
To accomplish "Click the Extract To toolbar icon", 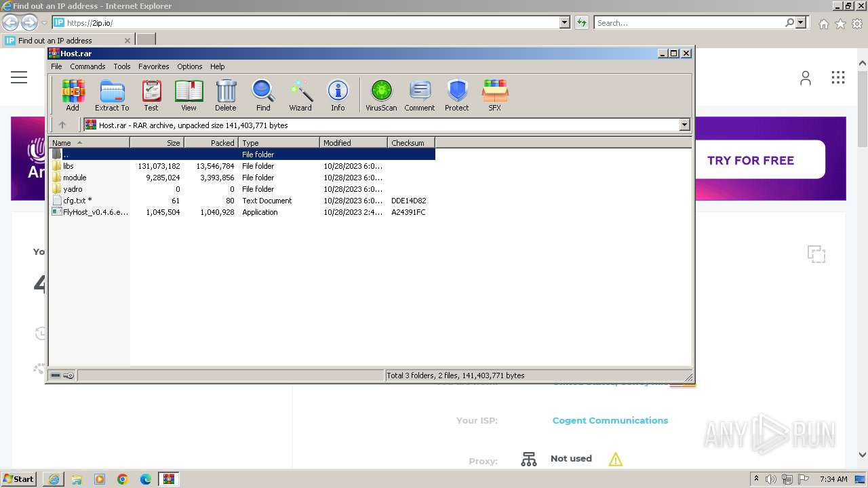I will coord(112,95).
